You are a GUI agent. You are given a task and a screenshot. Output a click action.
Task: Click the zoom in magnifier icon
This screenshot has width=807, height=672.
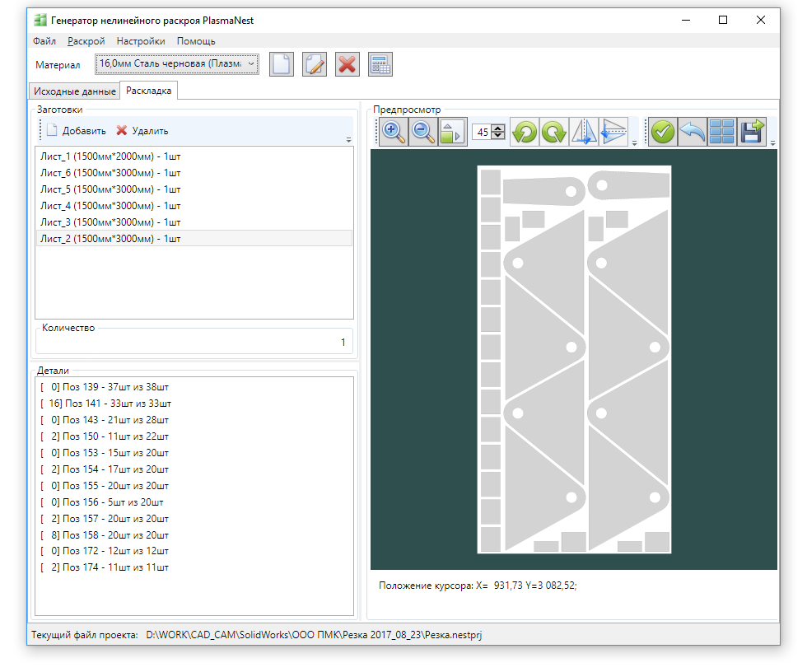click(x=394, y=132)
